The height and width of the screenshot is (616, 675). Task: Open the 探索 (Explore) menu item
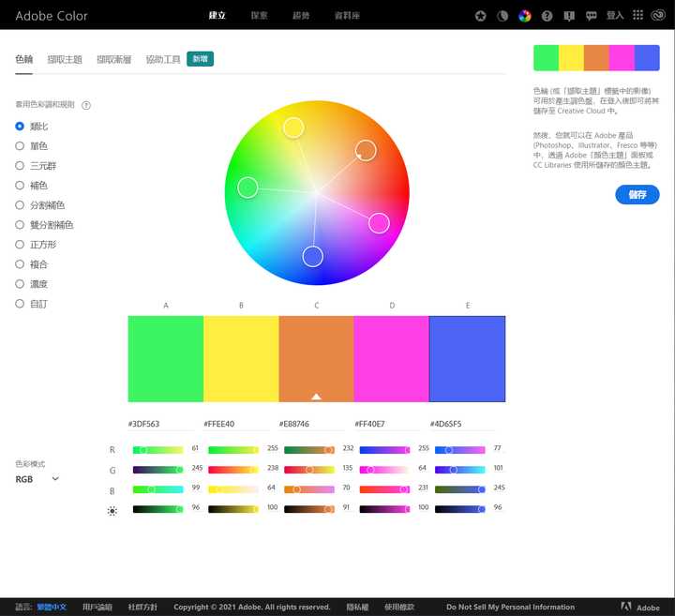click(x=259, y=16)
